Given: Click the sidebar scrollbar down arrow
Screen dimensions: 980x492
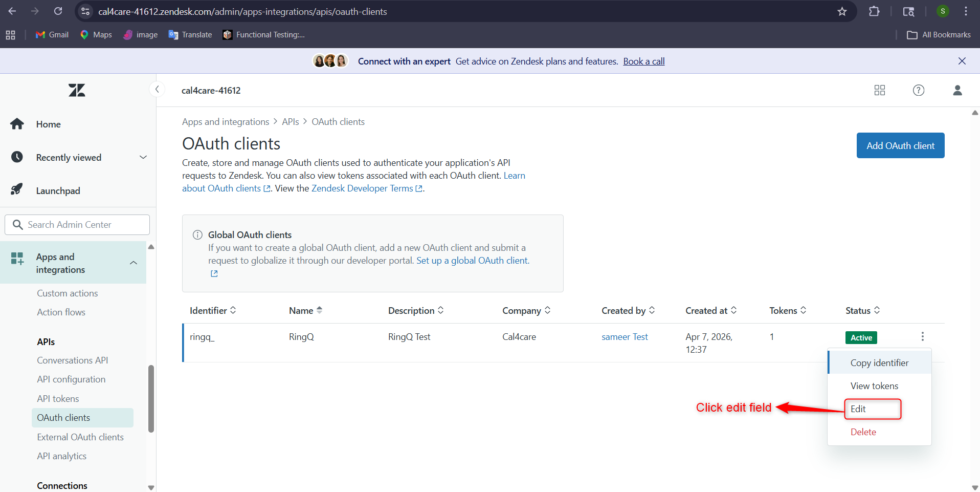Looking at the screenshot, I should coord(151,487).
